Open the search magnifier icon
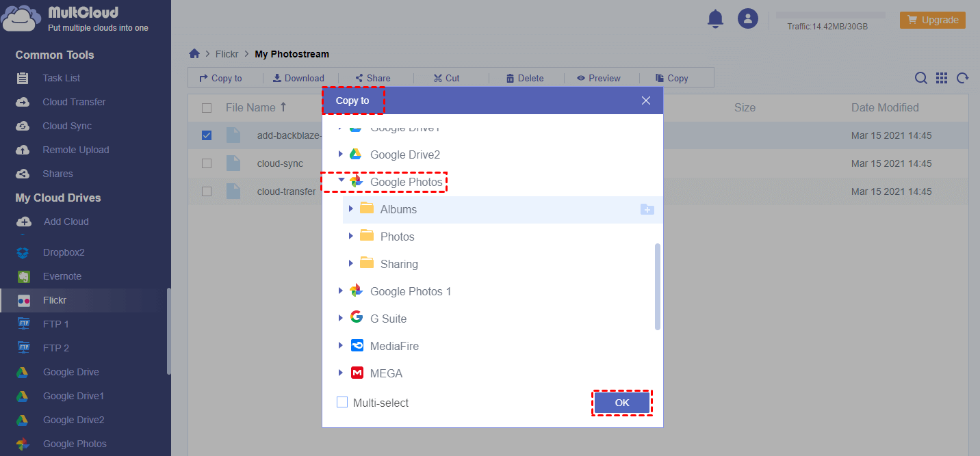Image resolution: width=980 pixels, height=456 pixels. point(921,78)
